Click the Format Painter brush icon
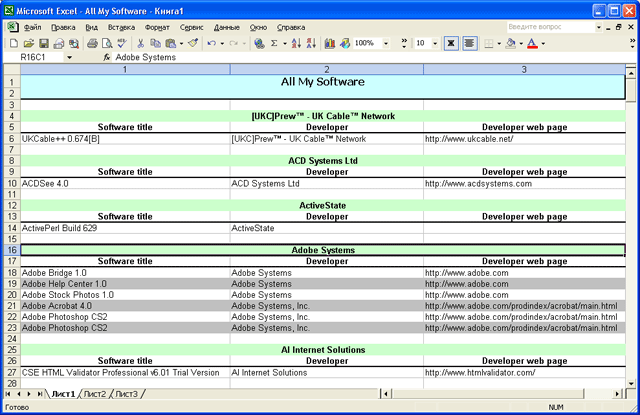 click(x=193, y=44)
